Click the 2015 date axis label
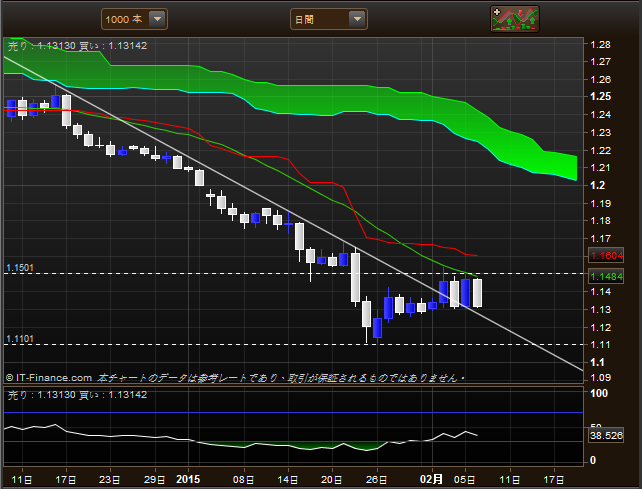This screenshot has width=642, height=489. (188, 479)
